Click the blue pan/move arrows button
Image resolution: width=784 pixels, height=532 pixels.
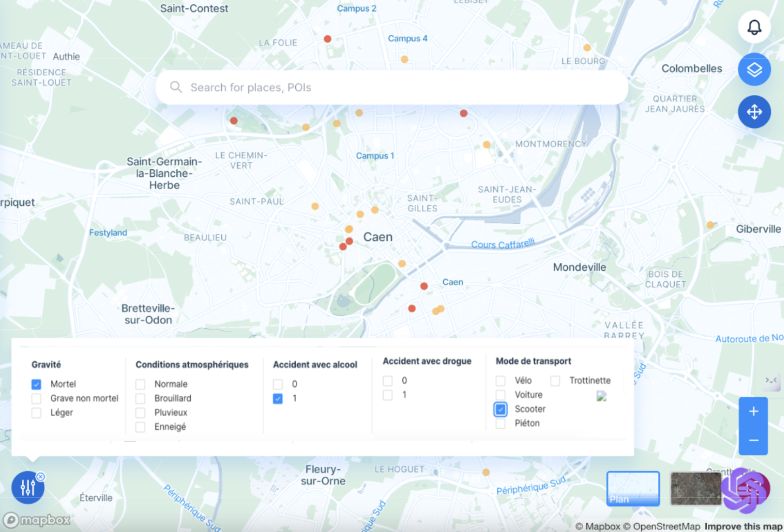pyautogui.click(x=754, y=112)
